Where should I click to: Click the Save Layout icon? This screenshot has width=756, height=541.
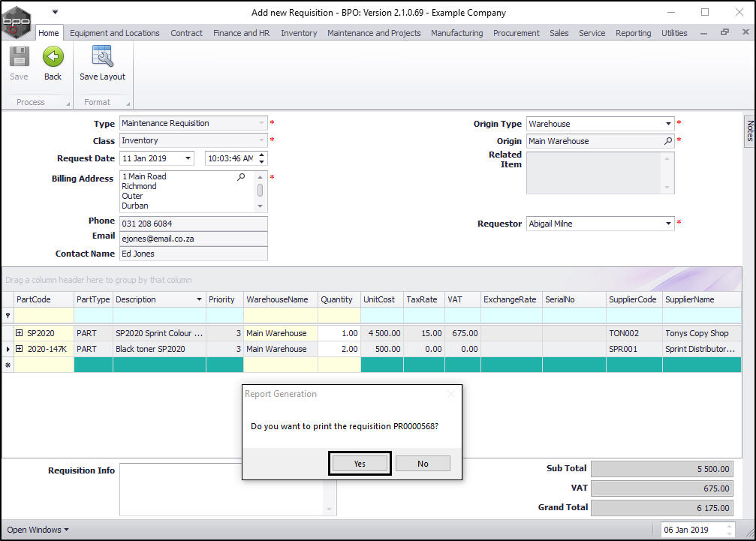pos(102,57)
